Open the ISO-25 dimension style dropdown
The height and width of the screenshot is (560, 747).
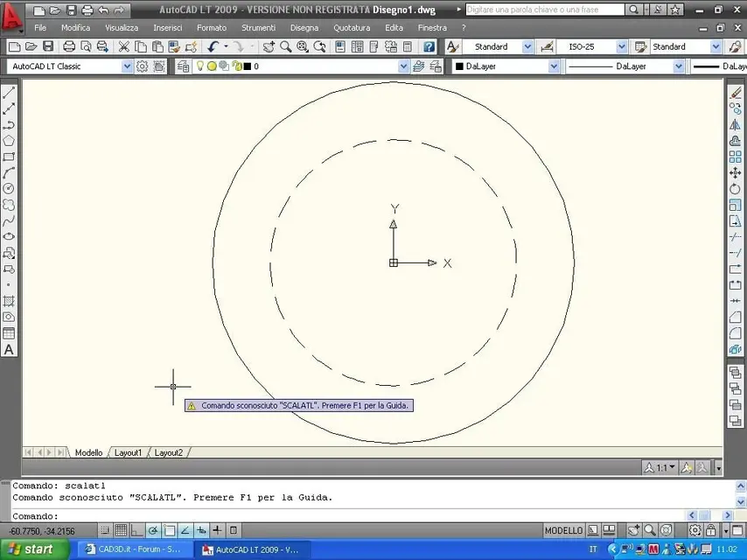tap(622, 46)
